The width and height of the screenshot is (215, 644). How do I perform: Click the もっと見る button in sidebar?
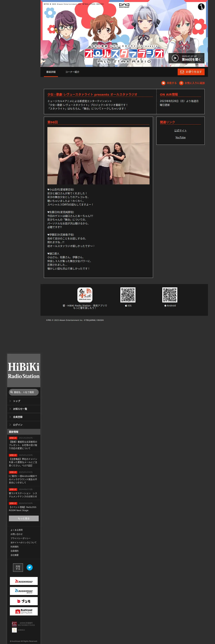24,518
